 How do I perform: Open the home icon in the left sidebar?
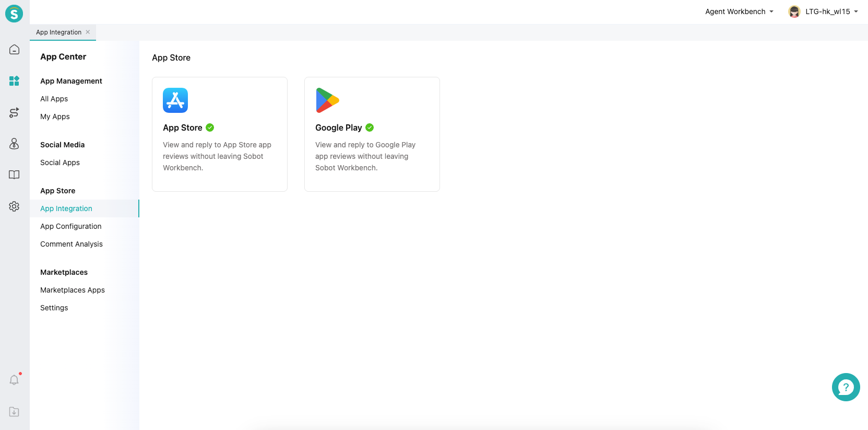(14, 50)
